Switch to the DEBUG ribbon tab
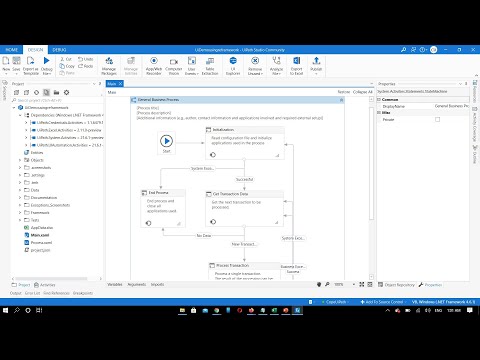Image resolution: width=480 pixels, height=360 pixels. click(59, 50)
